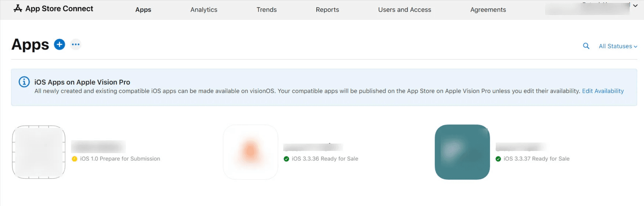Open the orange-icon app thumbnail

250,152
